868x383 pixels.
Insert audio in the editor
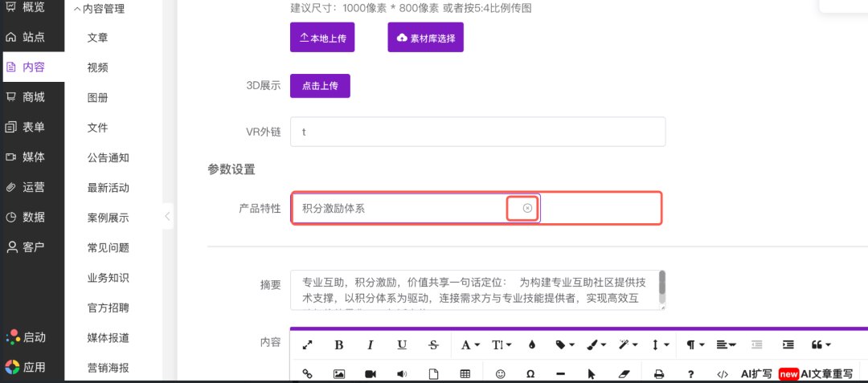(402, 374)
